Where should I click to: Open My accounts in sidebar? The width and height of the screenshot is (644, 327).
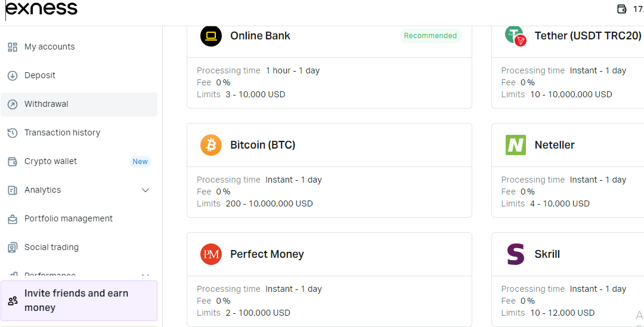pyautogui.click(x=49, y=47)
